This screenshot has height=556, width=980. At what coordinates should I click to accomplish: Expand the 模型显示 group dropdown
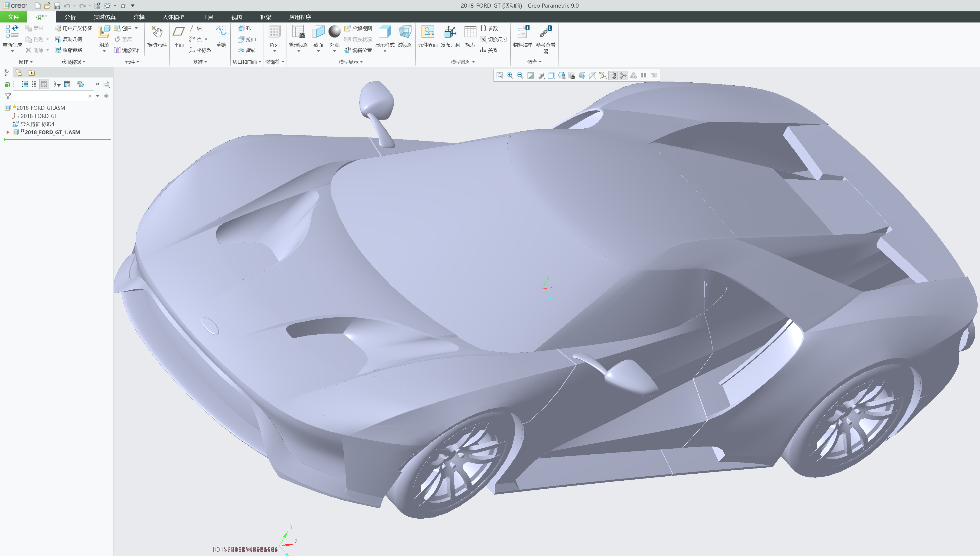351,62
